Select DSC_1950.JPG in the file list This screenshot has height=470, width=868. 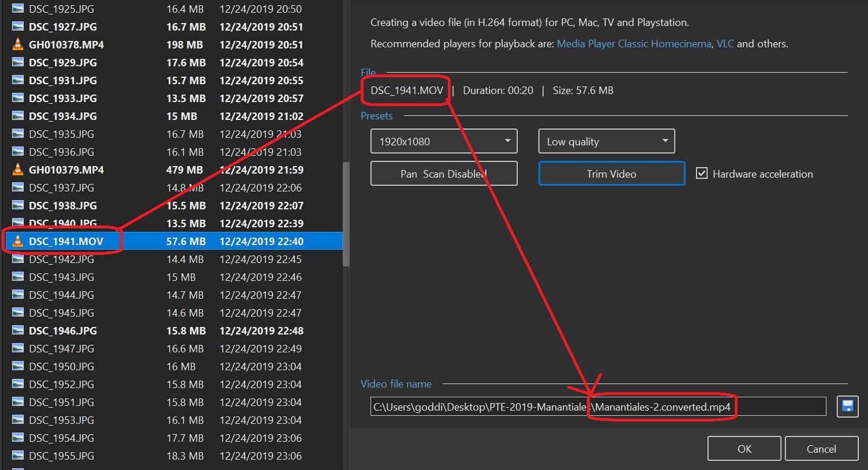(61, 366)
